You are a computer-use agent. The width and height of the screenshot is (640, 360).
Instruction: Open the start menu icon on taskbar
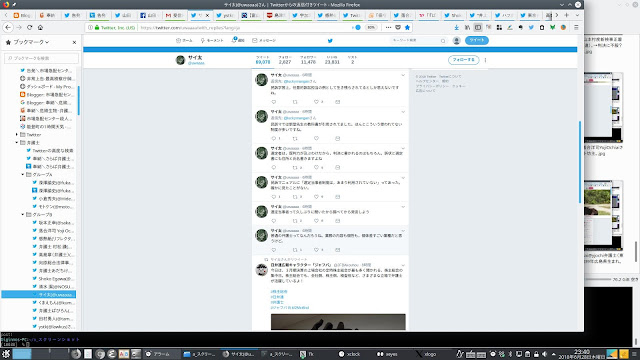tap(6, 354)
